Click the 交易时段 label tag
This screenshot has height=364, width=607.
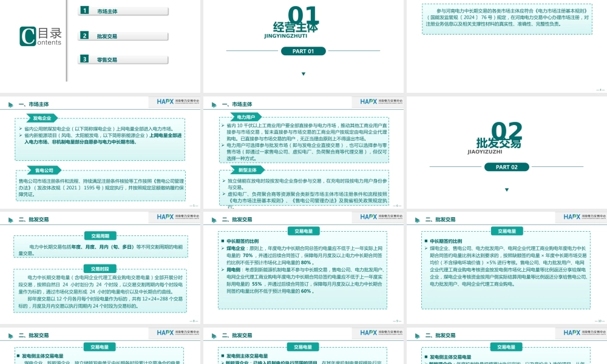coord(100,269)
